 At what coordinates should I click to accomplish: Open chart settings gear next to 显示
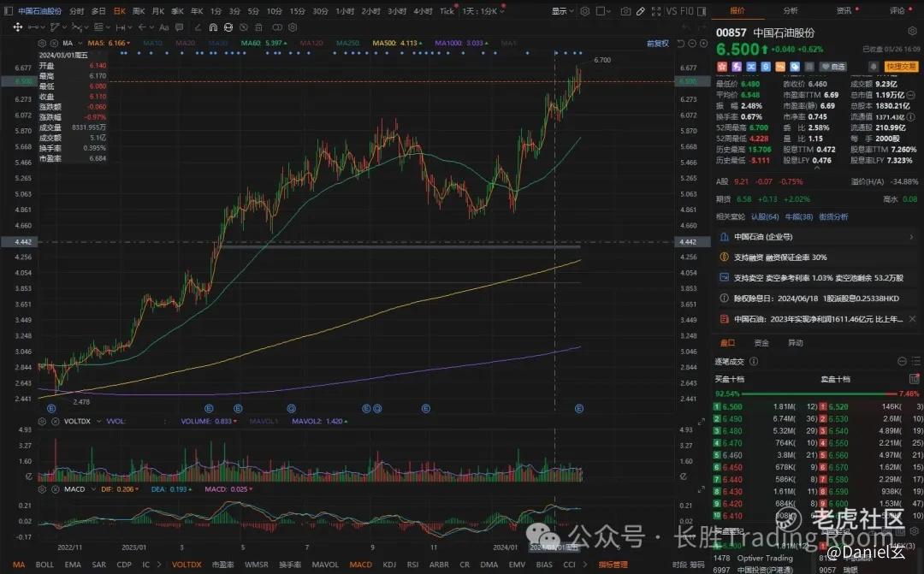click(584, 11)
